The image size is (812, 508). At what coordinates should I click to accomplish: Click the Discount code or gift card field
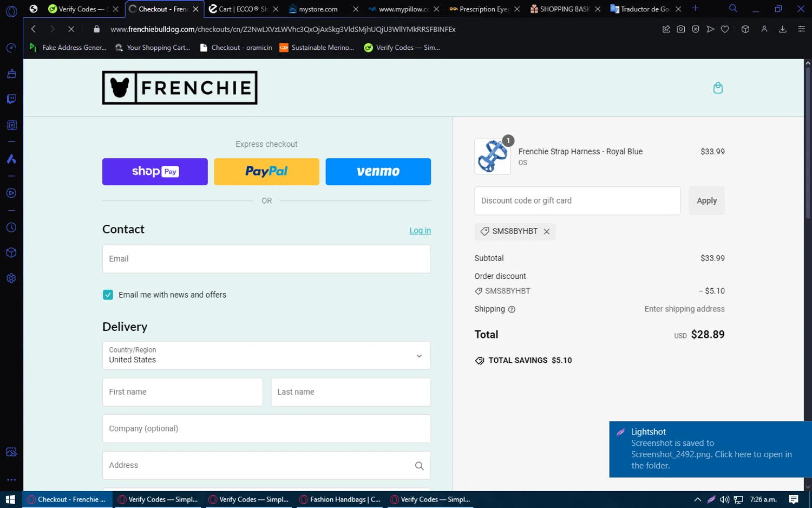[578, 201]
